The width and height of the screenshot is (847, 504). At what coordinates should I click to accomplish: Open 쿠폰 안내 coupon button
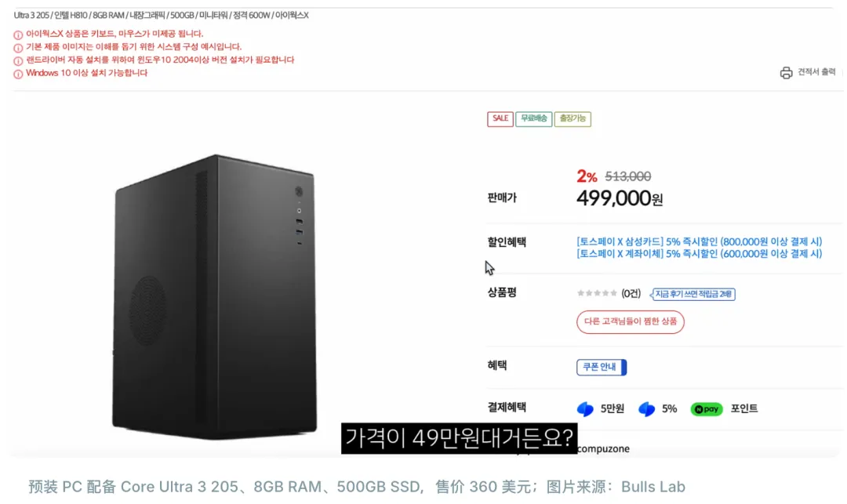601,367
